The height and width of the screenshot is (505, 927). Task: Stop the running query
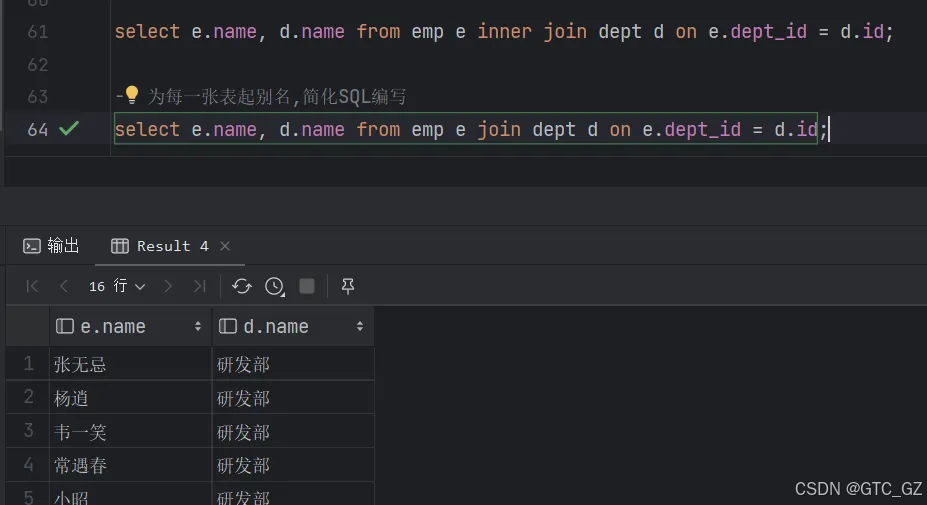click(307, 286)
